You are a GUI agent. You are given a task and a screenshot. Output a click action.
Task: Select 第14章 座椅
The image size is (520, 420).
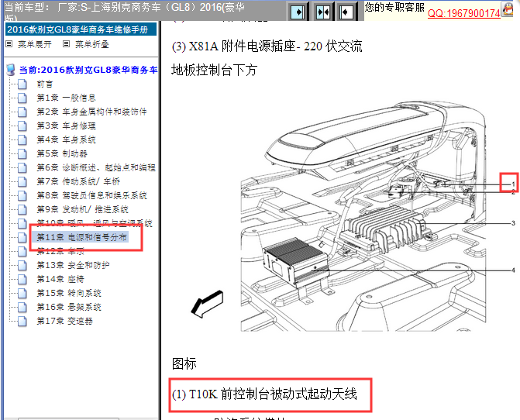[60, 279]
